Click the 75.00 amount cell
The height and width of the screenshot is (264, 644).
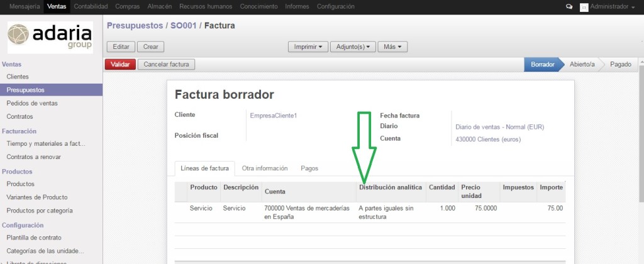pos(551,212)
